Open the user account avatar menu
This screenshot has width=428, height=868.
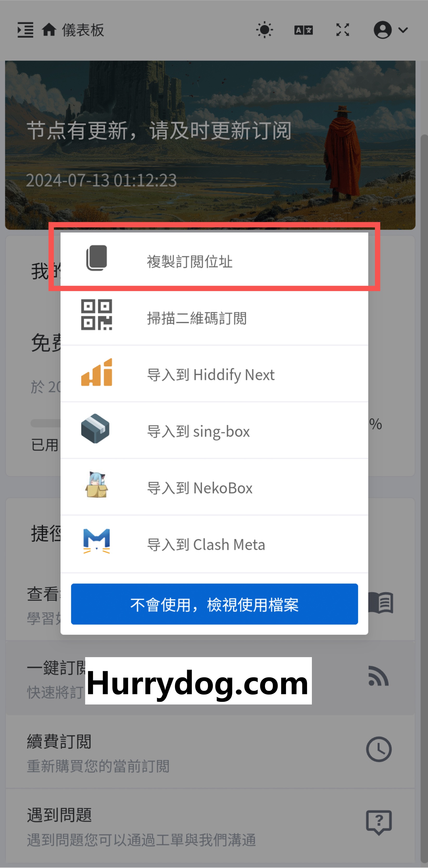tap(382, 30)
